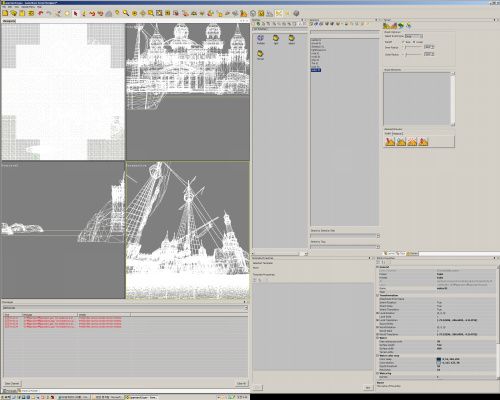
Task: Collapse the Water fog section in properties
Action: 378,373
